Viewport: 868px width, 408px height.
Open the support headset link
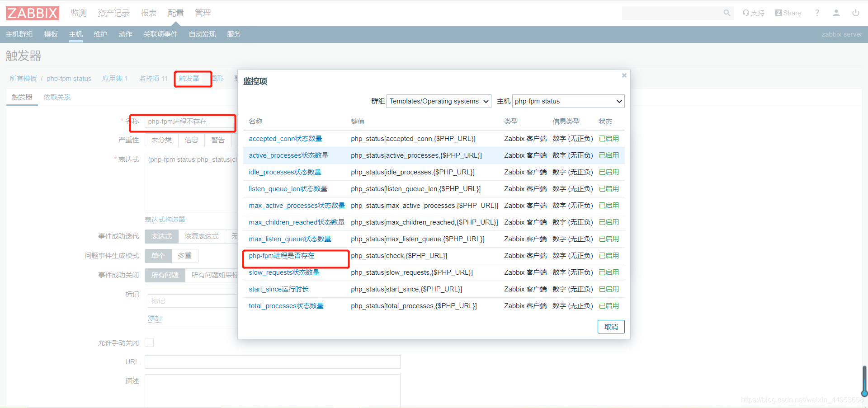(x=753, y=13)
